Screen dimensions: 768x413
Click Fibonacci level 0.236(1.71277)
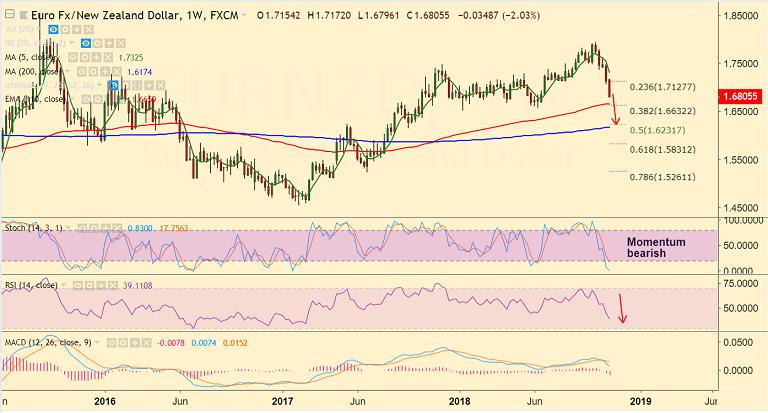pyautogui.click(x=662, y=87)
